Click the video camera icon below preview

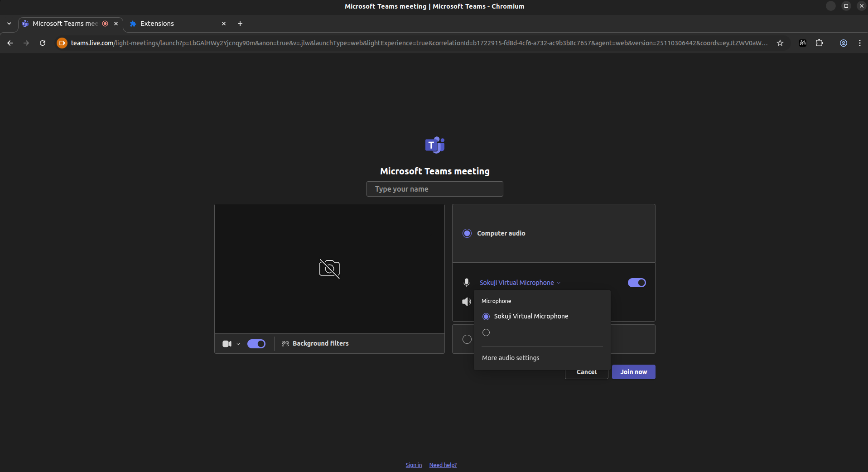(x=227, y=344)
